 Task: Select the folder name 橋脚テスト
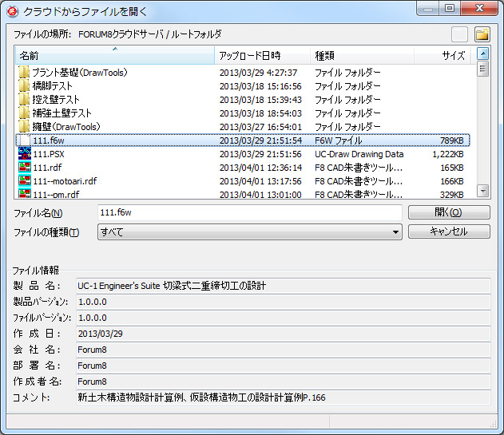(53, 86)
